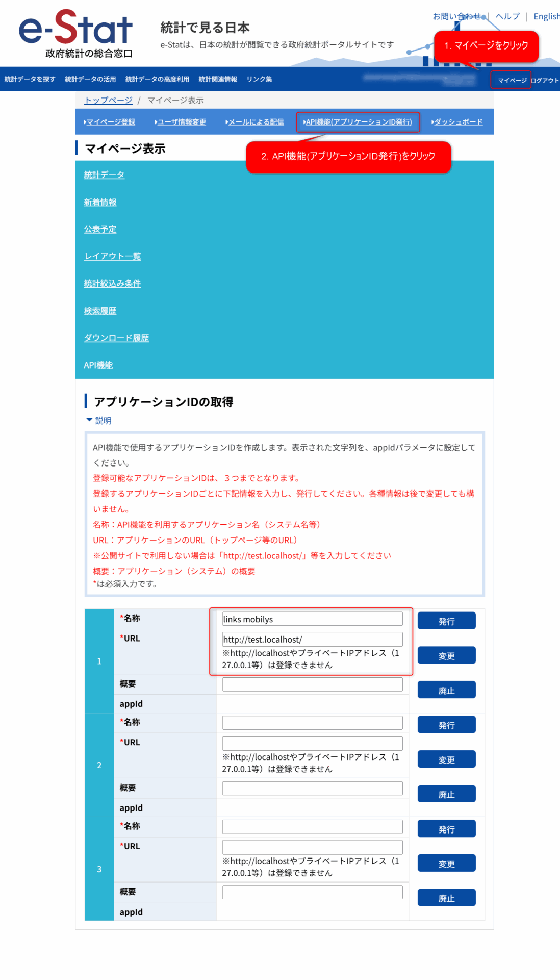Open 新着情報 link
Image resolution: width=560 pixels, height=980 pixels.
(100, 202)
